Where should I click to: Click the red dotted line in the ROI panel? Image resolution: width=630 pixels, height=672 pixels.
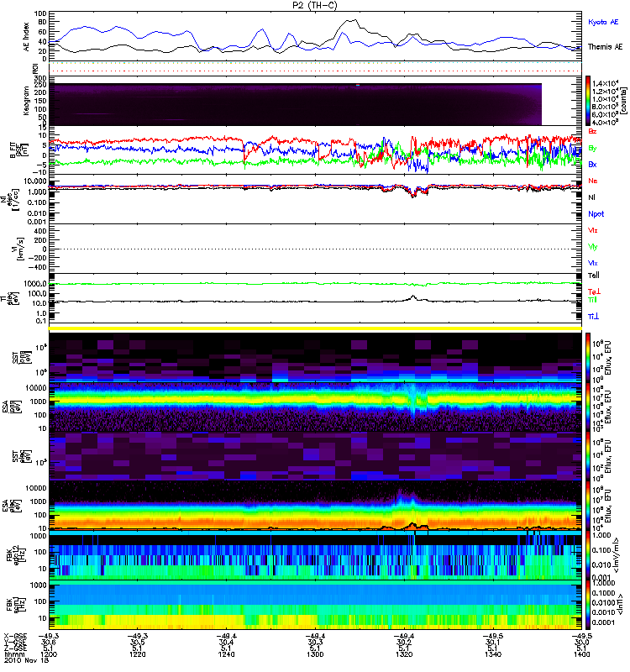click(x=315, y=71)
